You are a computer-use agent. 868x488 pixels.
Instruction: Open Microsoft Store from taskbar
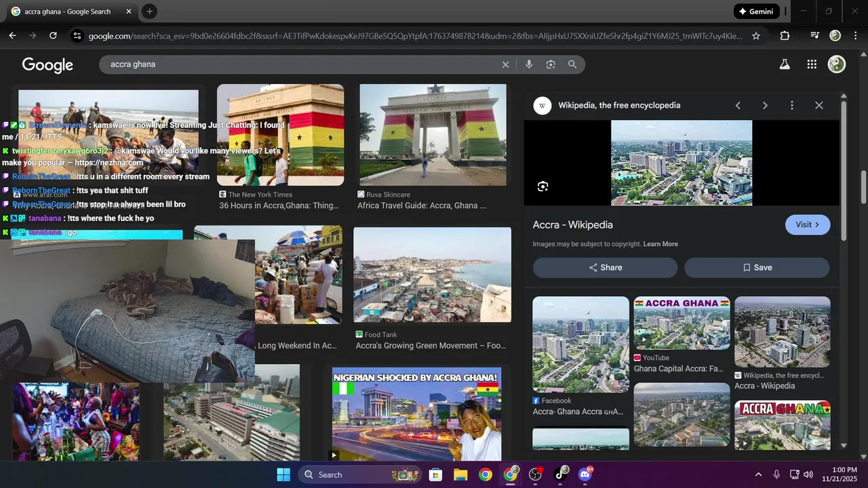[435, 474]
